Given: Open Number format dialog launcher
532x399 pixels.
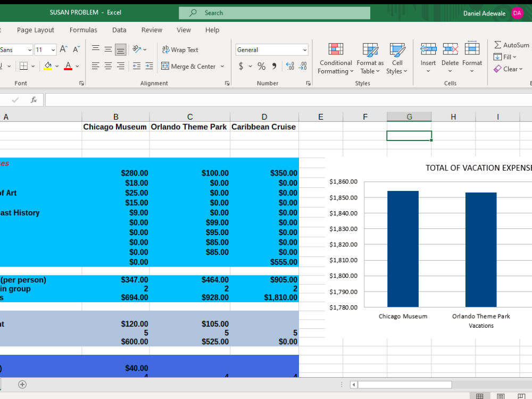Looking at the screenshot, I should (x=308, y=83).
